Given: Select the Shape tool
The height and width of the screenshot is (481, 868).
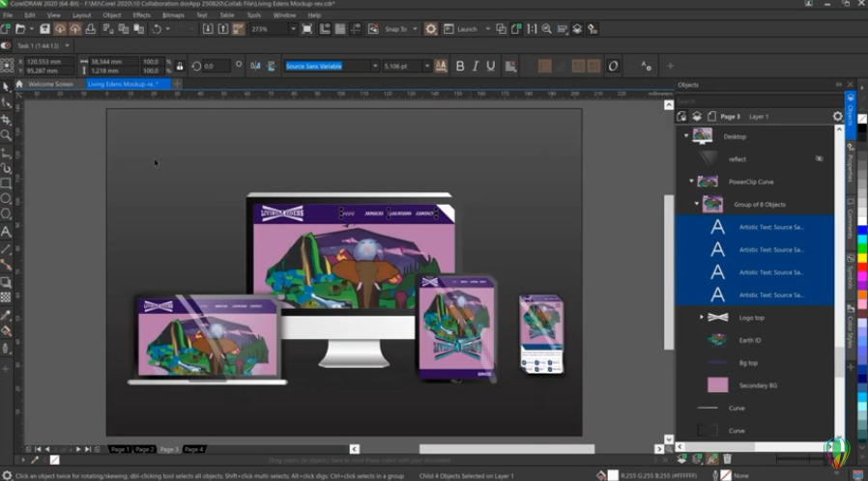Looking at the screenshot, I should pos(6,102).
